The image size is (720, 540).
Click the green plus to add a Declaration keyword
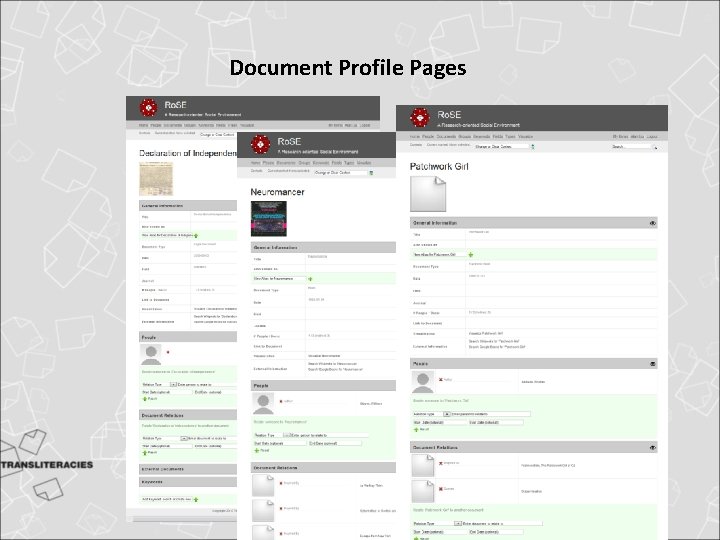tap(196, 500)
